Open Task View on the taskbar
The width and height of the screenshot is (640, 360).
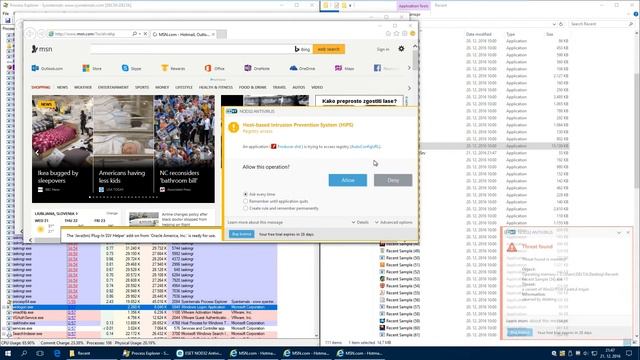point(40,353)
